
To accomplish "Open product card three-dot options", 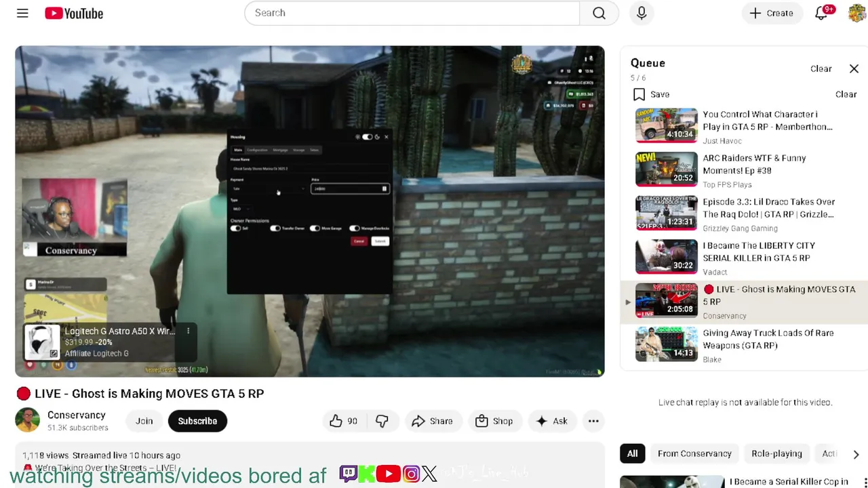I will tap(188, 331).
